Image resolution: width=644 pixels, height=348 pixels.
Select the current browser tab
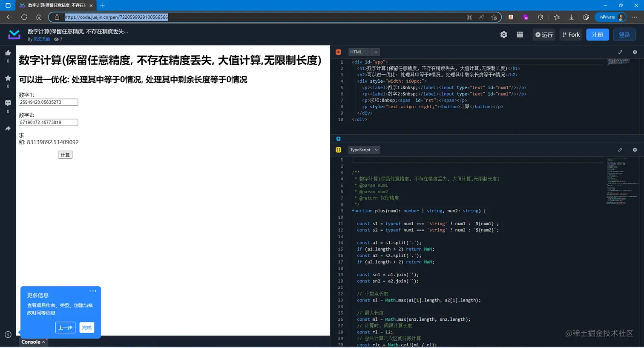[x=57, y=5]
